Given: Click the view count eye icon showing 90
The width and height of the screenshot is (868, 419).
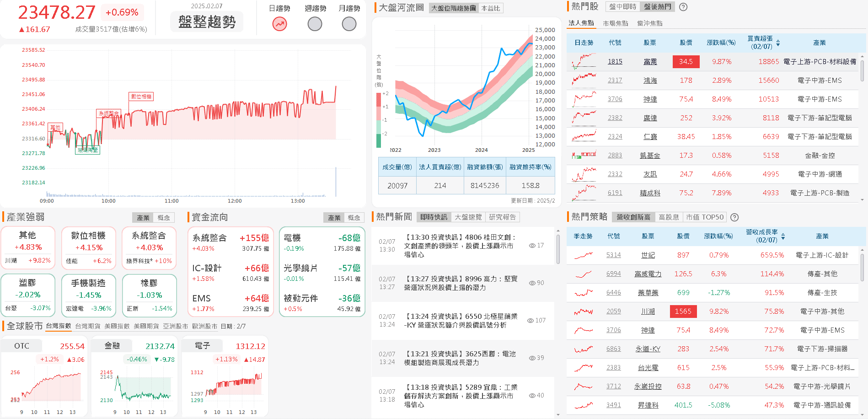Looking at the screenshot, I should [x=532, y=283].
